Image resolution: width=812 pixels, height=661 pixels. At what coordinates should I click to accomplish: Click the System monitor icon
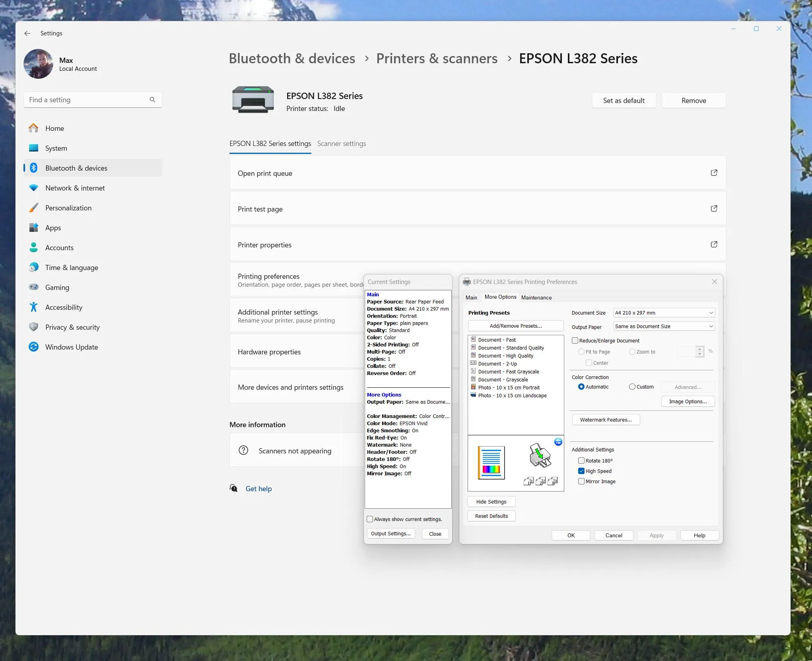[x=33, y=148]
